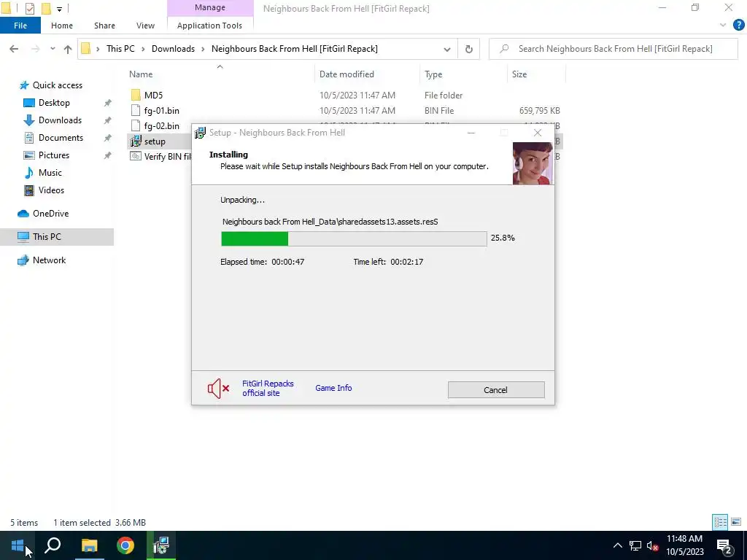Launch Google Chrome from the taskbar
The image size is (747, 560).
[125, 545]
